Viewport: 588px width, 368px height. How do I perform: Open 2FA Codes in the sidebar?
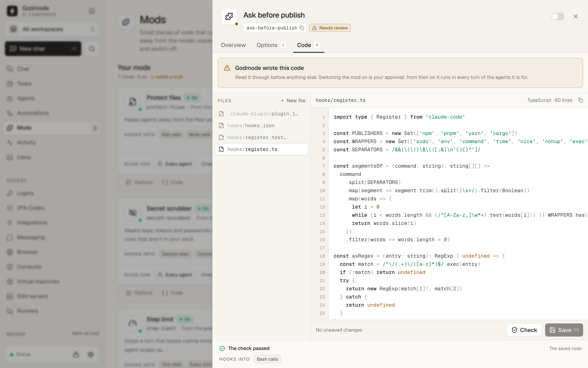pos(52,208)
